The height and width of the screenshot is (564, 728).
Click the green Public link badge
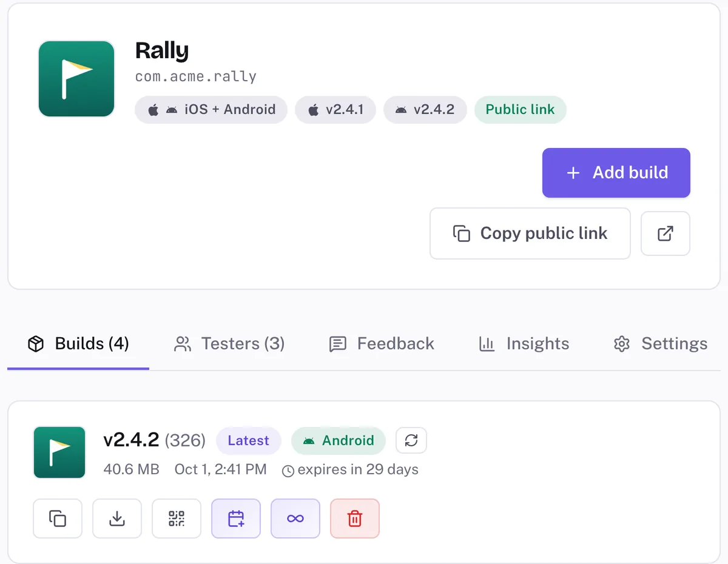(521, 110)
